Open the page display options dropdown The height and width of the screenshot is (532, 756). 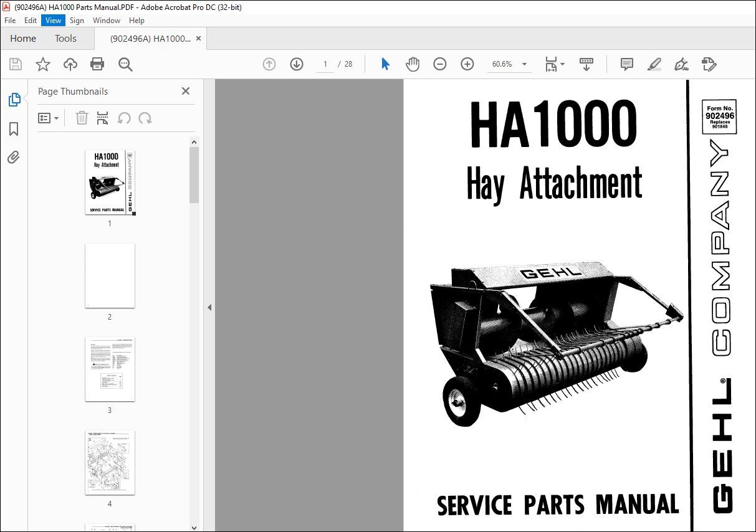pyautogui.click(x=554, y=64)
